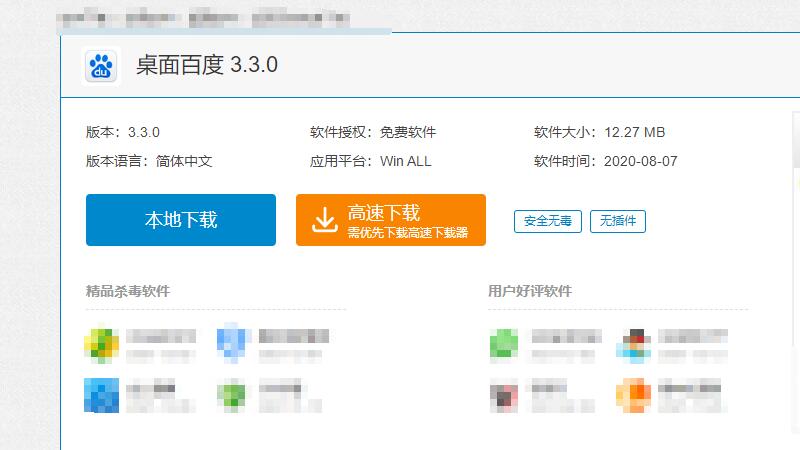This screenshot has width=800, height=450.
Task: Open the blue square antivirus software icon
Action: click(x=102, y=396)
